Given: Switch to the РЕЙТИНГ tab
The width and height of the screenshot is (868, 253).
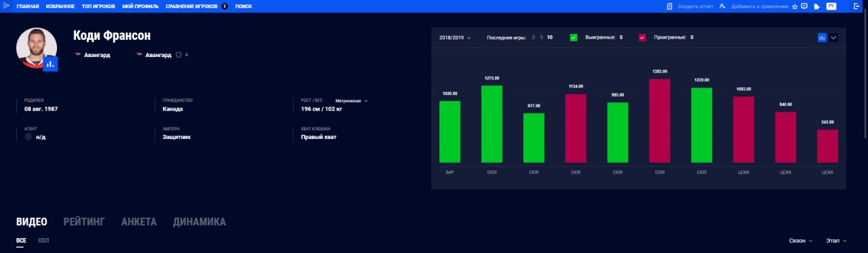Looking at the screenshot, I should click(84, 222).
